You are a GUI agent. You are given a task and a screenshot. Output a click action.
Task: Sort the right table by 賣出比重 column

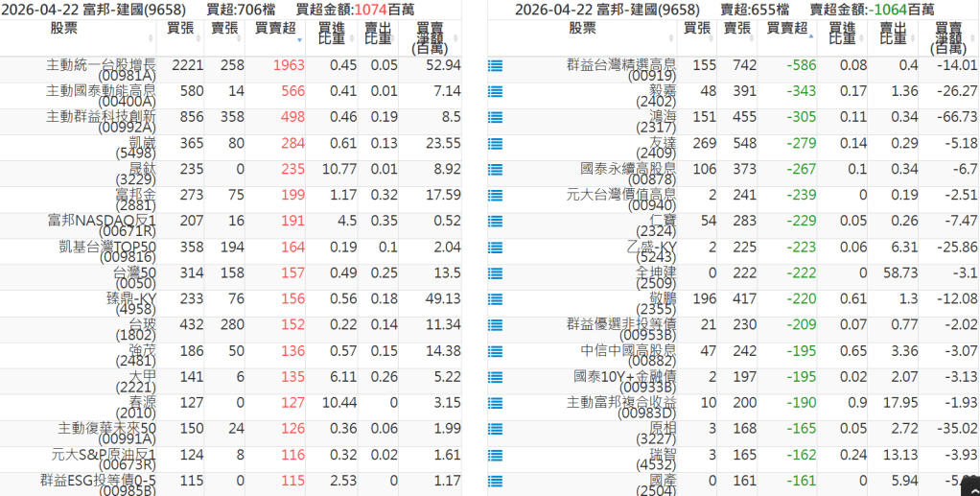click(x=892, y=35)
